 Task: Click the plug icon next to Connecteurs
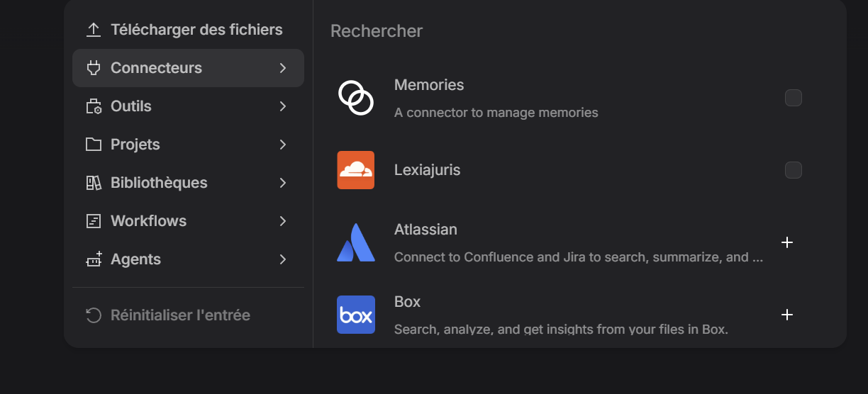tap(94, 68)
